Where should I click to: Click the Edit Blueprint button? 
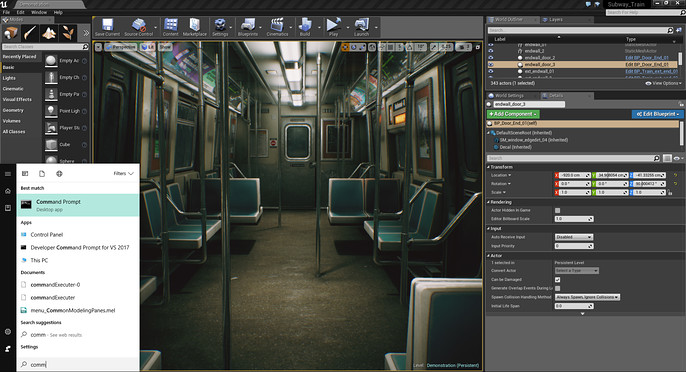tap(658, 114)
